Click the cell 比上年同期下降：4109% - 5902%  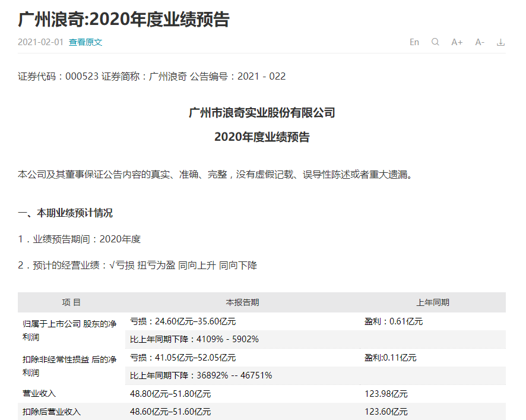[x=194, y=339]
